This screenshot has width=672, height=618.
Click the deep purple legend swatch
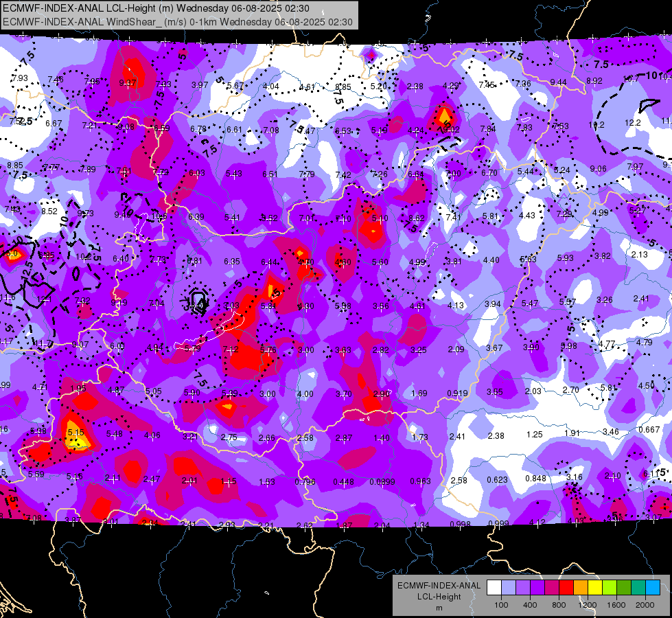(x=537, y=588)
